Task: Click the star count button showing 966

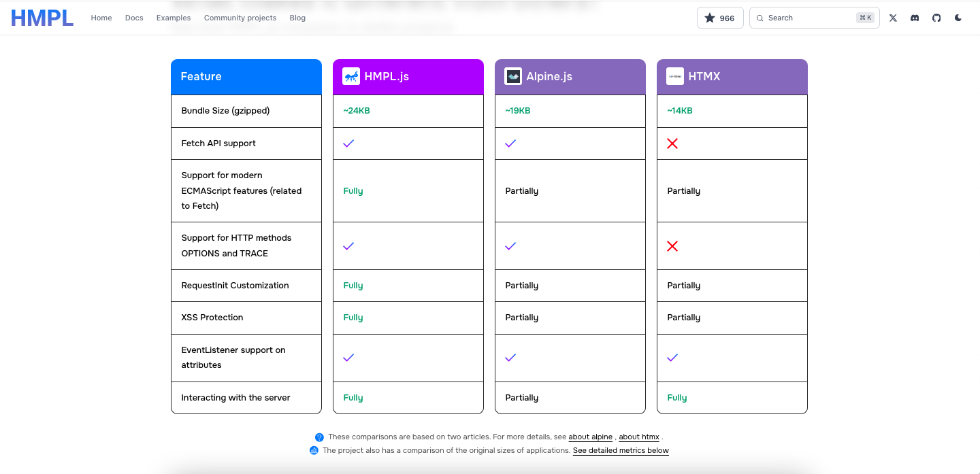Action: point(720,18)
